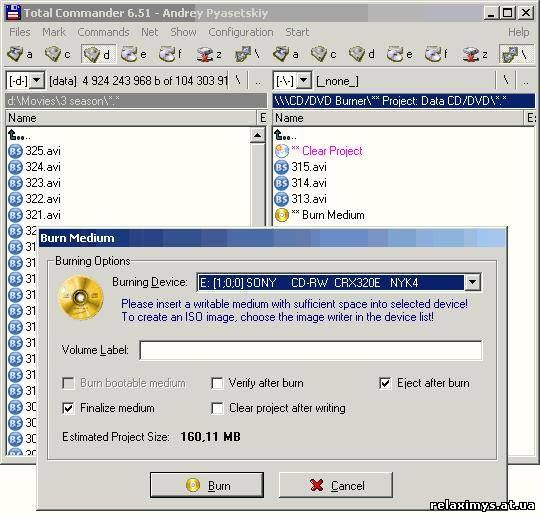Open the Show menu
Viewport: 540px width, 515px height.
[183, 32]
